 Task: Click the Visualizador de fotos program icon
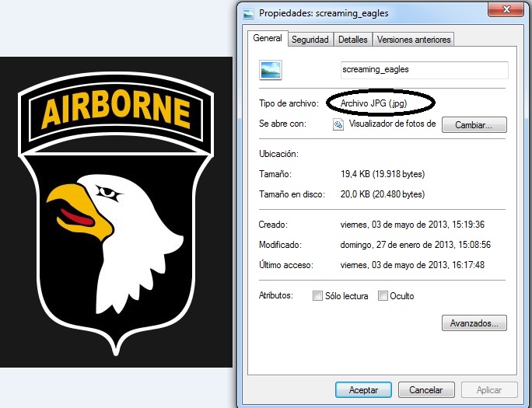(x=338, y=124)
